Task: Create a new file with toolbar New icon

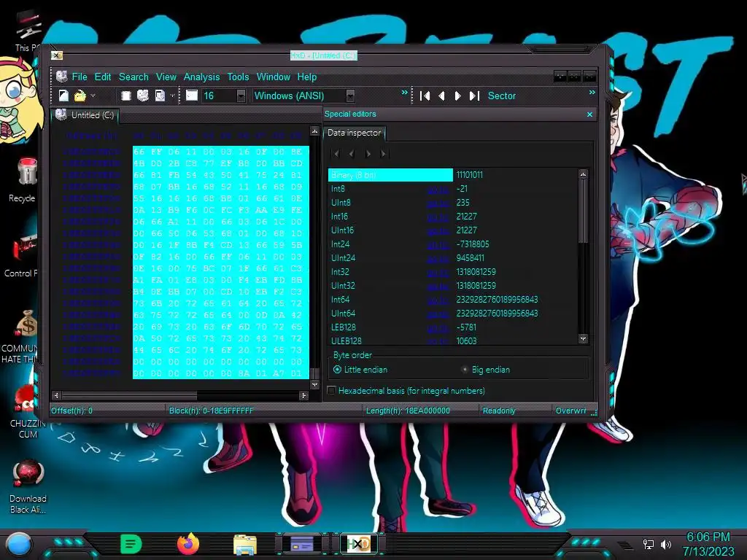Action: tap(63, 96)
